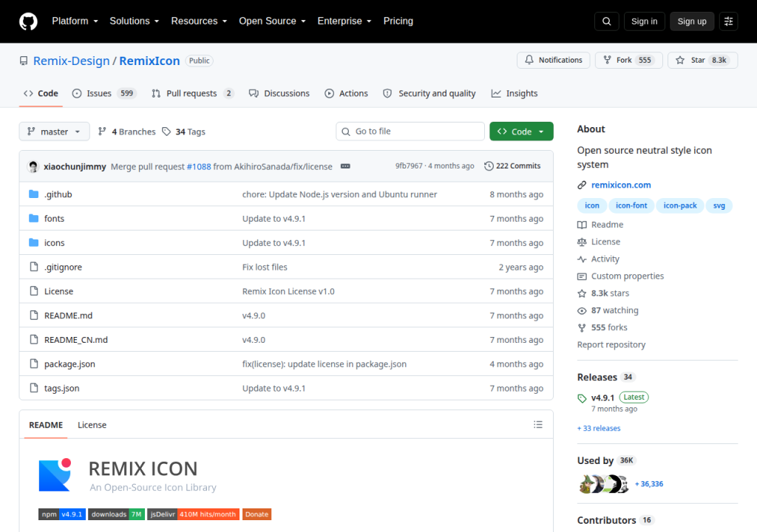Open the green Code dropdown
Image resolution: width=757 pixels, height=532 pixels.
pos(521,132)
